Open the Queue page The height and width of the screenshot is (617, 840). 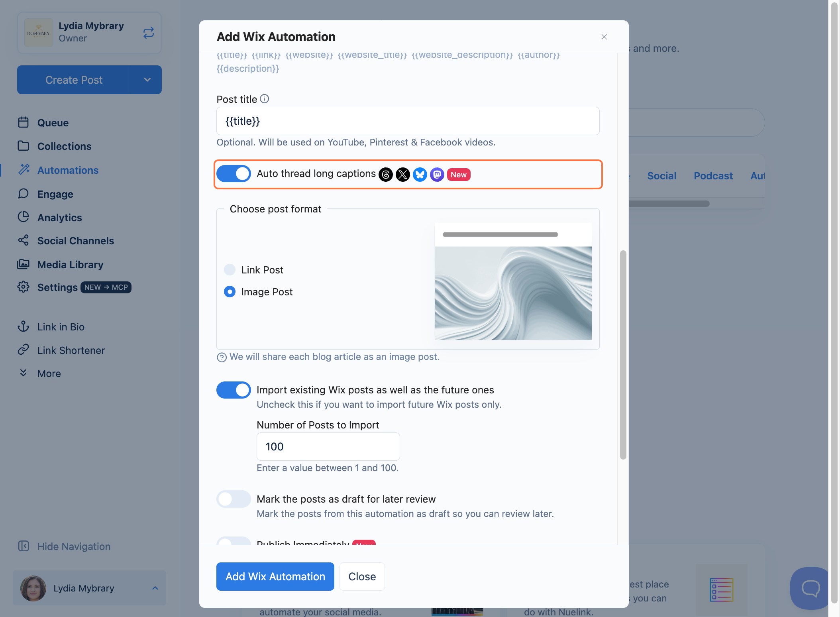coord(53,123)
